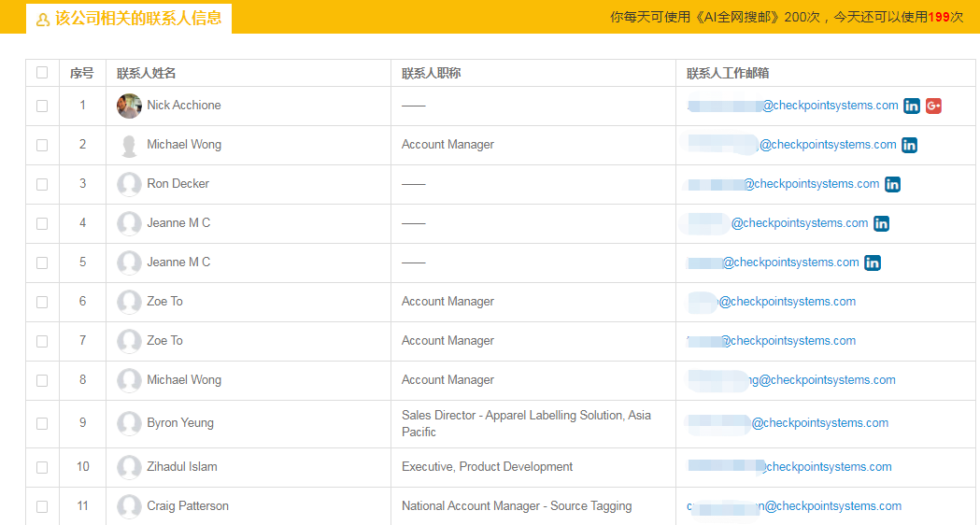
Task: Check the box for row 3 Ron Decker
Action: (x=42, y=184)
